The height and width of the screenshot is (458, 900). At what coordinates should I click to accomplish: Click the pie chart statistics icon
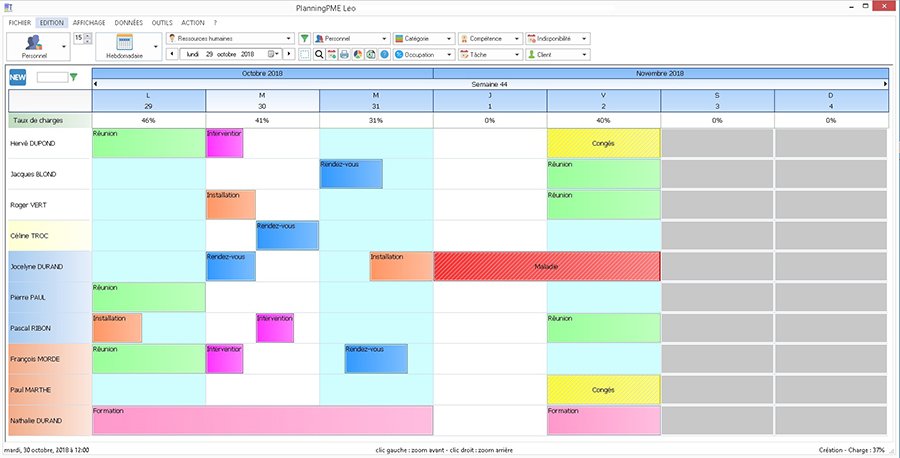click(358, 55)
